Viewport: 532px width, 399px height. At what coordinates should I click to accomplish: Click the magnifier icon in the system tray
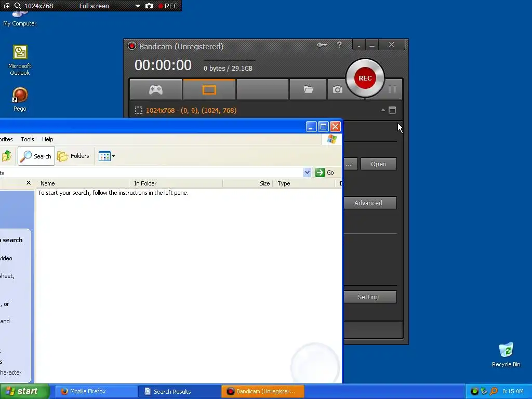[494, 391]
